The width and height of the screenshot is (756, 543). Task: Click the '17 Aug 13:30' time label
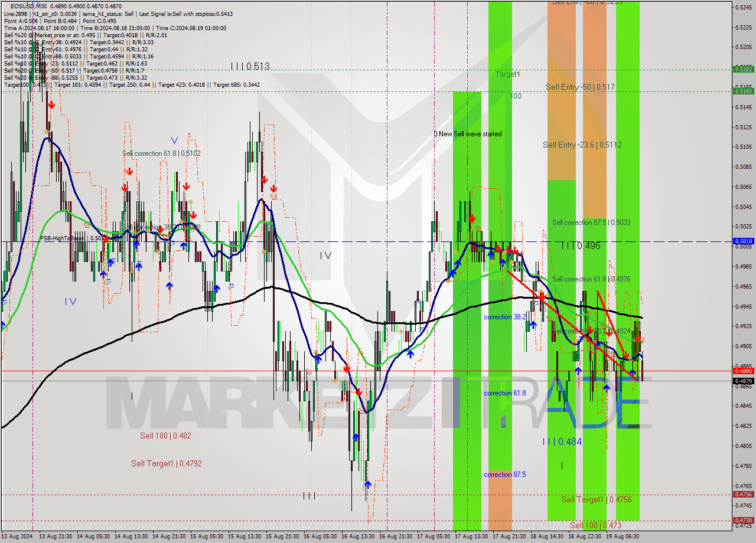[471, 537]
